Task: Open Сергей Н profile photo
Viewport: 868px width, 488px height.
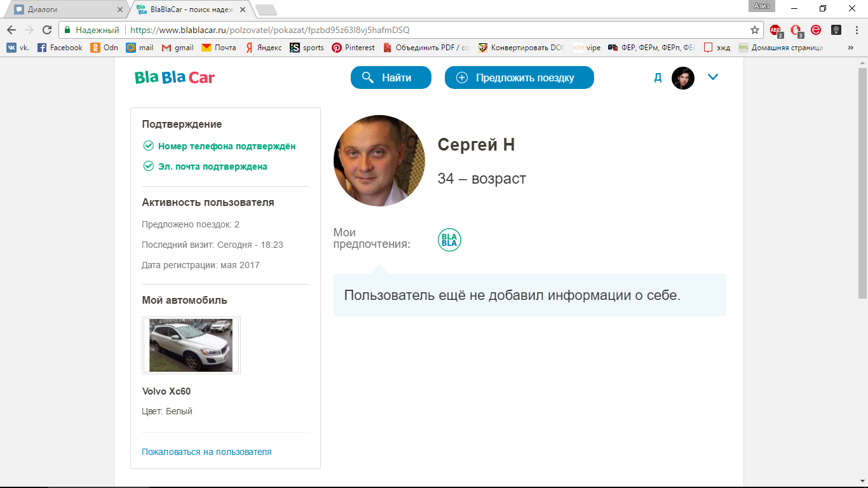Action: point(379,161)
